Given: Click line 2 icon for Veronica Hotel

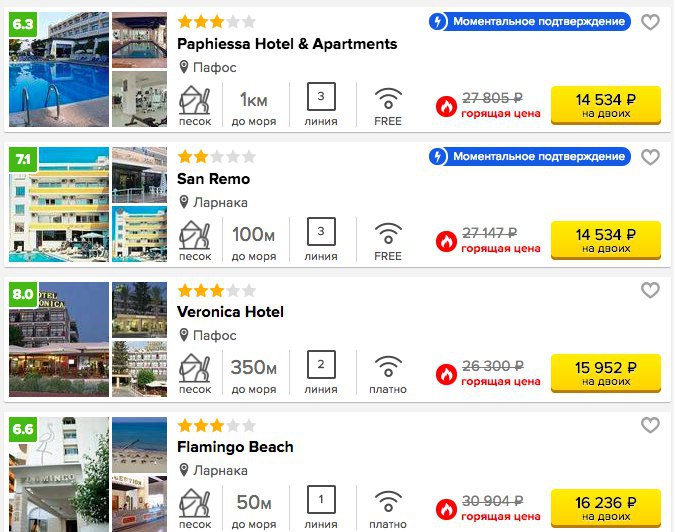Looking at the screenshot, I should pyautogui.click(x=321, y=364).
